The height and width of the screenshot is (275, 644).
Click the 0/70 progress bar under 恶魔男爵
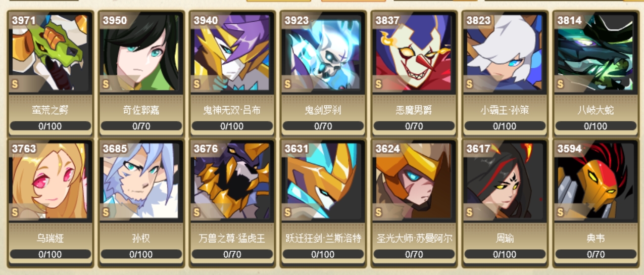pyautogui.click(x=414, y=125)
